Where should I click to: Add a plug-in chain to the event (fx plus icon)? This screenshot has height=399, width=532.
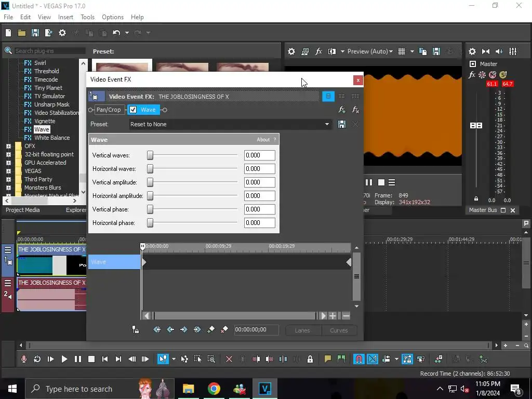(x=342, y=110)
